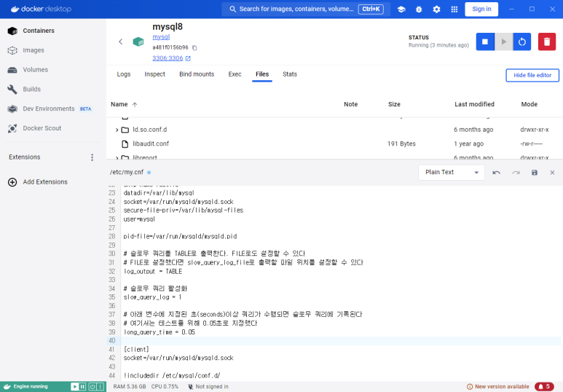The width and height of the screenshot is (563, 392).
Task: Switch to the Exec tab
Action: click(x=235, y=74)
